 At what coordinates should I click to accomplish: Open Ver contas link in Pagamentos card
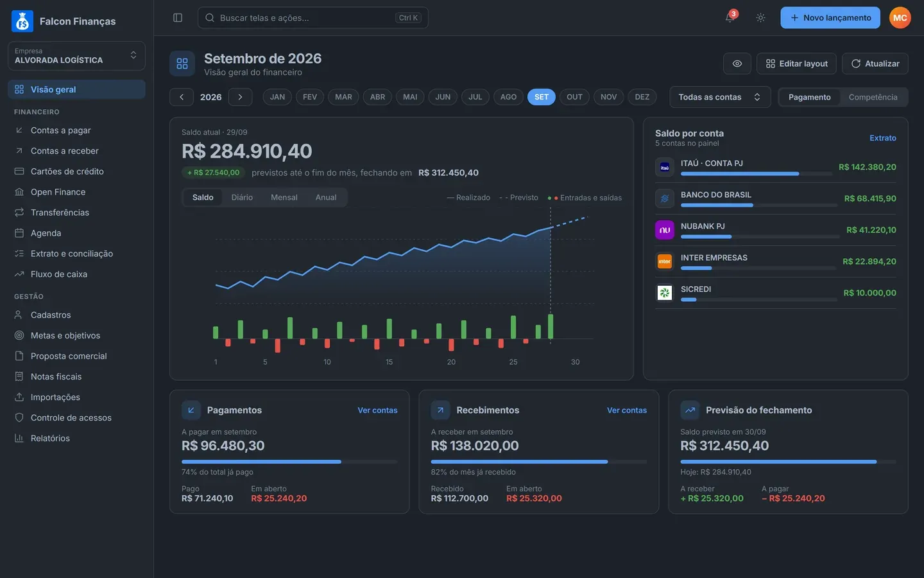tap(377, 410)
